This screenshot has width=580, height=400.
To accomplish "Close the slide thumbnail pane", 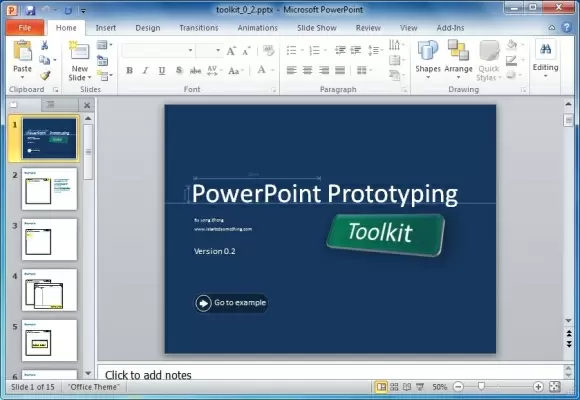I will [87, 105].
